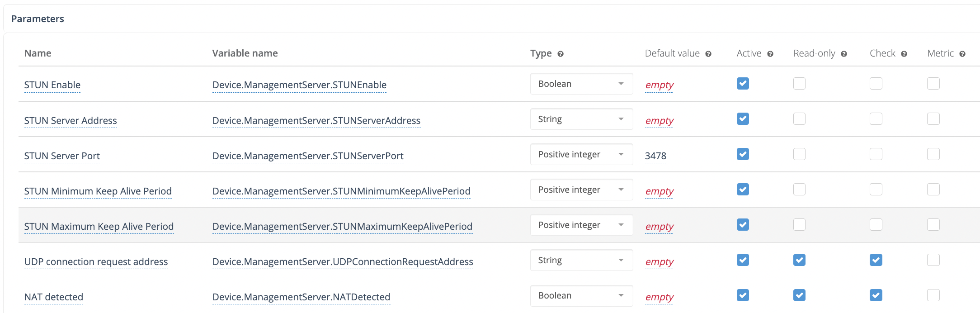Click the STUN Minimum Keep Alive Period name link
Screen dimensions: 980x313
(x=98, y=191)
